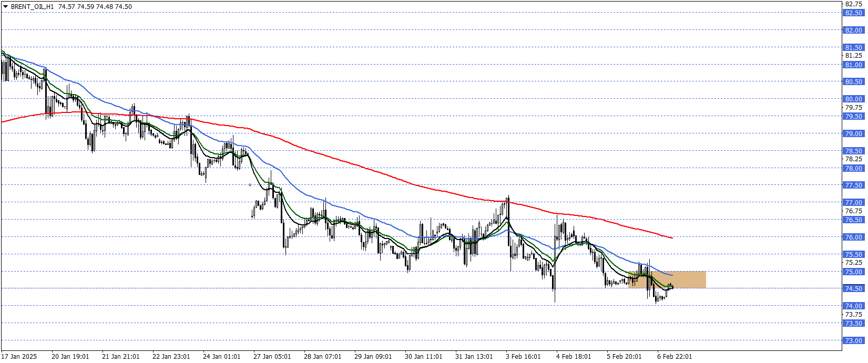Click the 81.50 price level label
Image resolution: width=868 pixels, height=363 pixels.
click(x=854, y=47)
